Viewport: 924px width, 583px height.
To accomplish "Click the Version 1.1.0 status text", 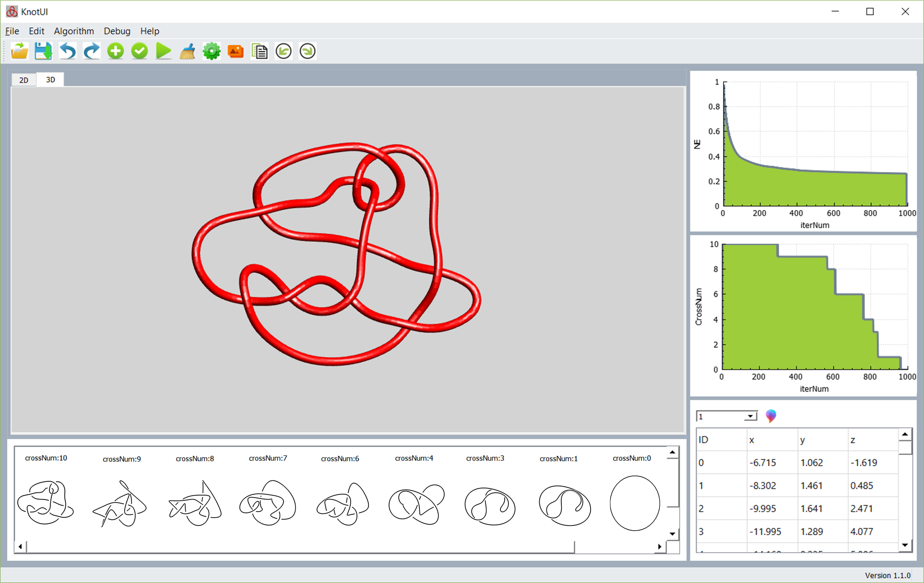I will coord(888,575).
